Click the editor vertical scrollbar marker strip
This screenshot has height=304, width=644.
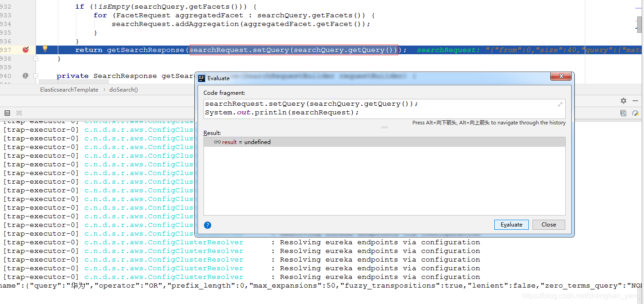tap(639, 41)
